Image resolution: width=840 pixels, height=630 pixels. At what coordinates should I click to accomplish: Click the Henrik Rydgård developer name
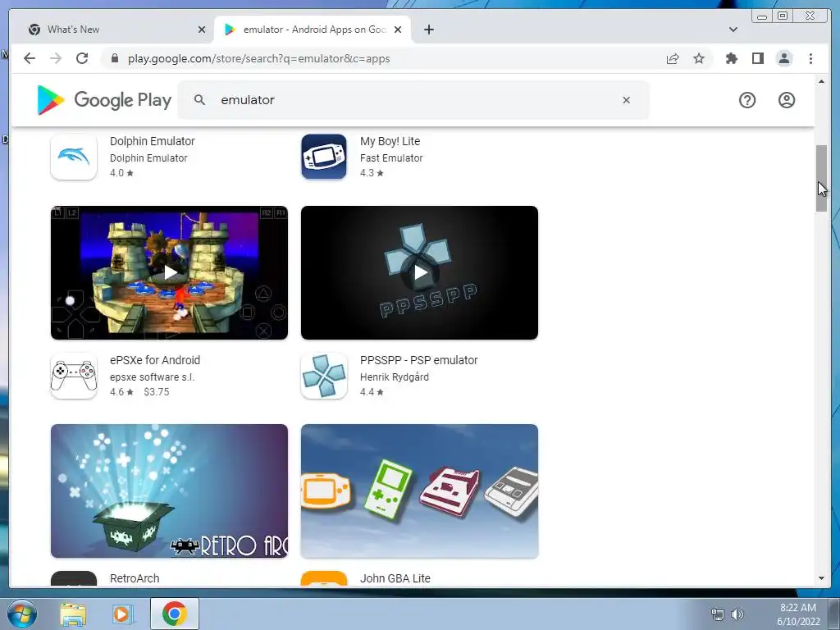(x=395, y=377)
